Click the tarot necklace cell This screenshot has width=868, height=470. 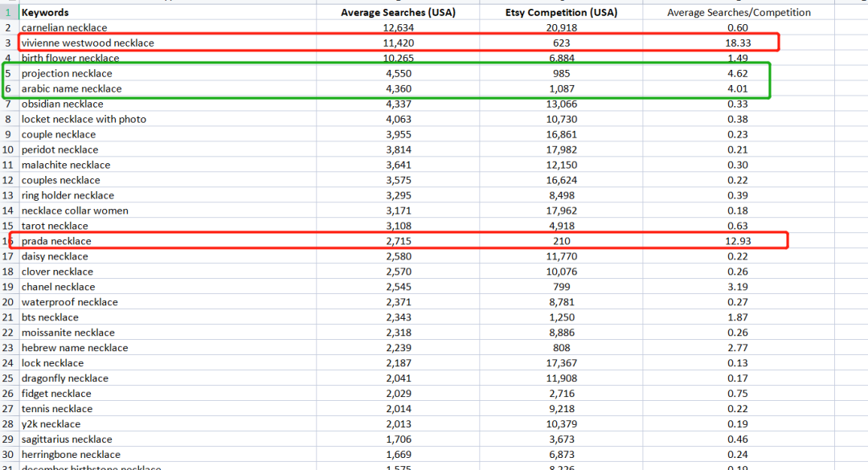tap(168, 226)
